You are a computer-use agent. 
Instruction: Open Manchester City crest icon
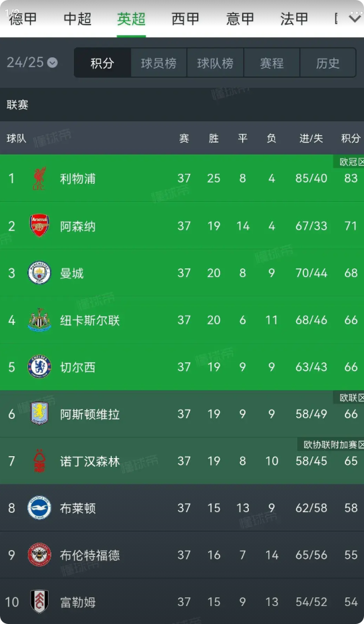pos(39,273)
